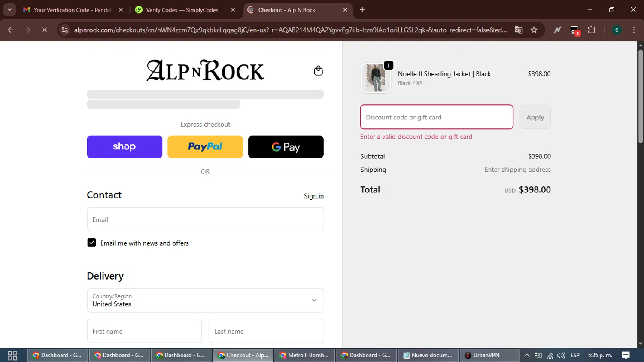Open the shopping bag cart icon
Image resolution: width=644 pixels, height=362 pixels.
(x=318, y=70)
